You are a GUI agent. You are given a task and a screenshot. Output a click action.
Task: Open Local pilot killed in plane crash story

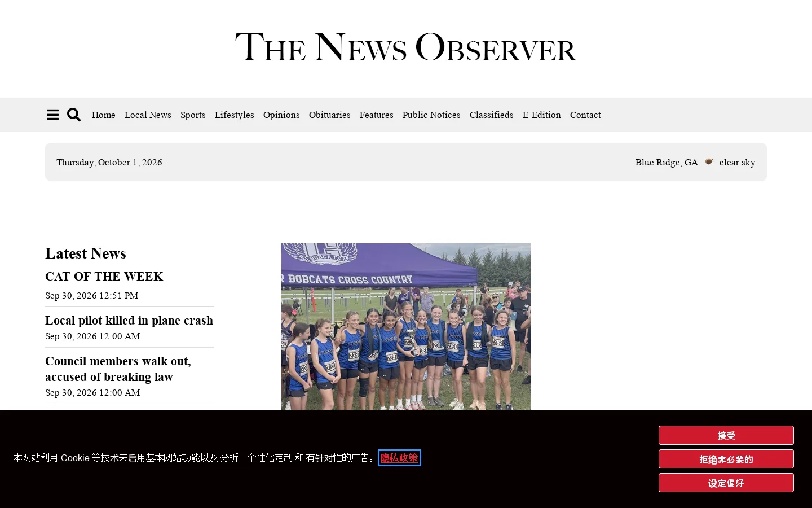pos(129,320)
